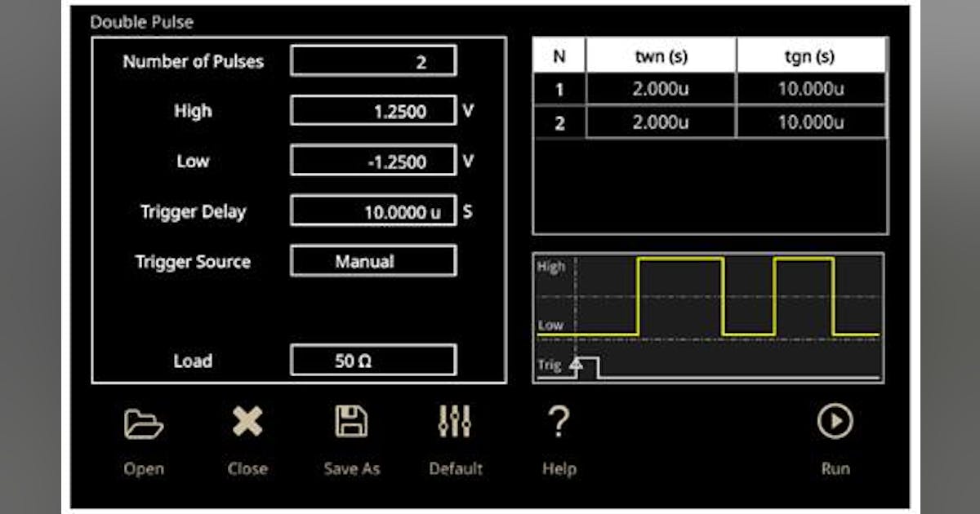Edit the Number of Pulses field
The height and width of the screenshot is (514, 980).
click(372, 61)
